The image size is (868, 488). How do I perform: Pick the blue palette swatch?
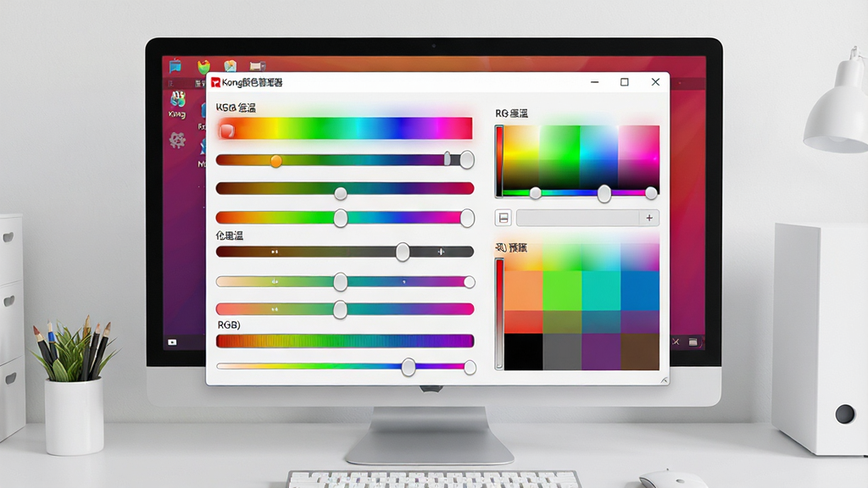(x=639, y=291)
